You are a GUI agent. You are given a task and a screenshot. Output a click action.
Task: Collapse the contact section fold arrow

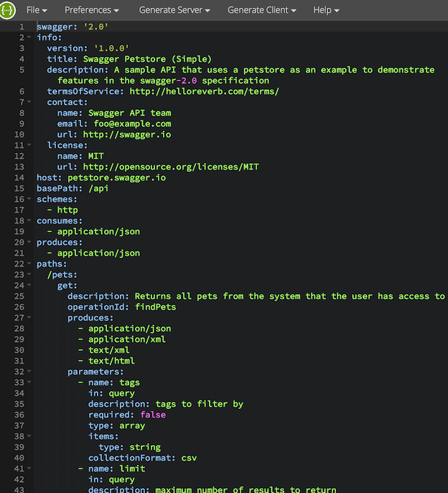29,102
